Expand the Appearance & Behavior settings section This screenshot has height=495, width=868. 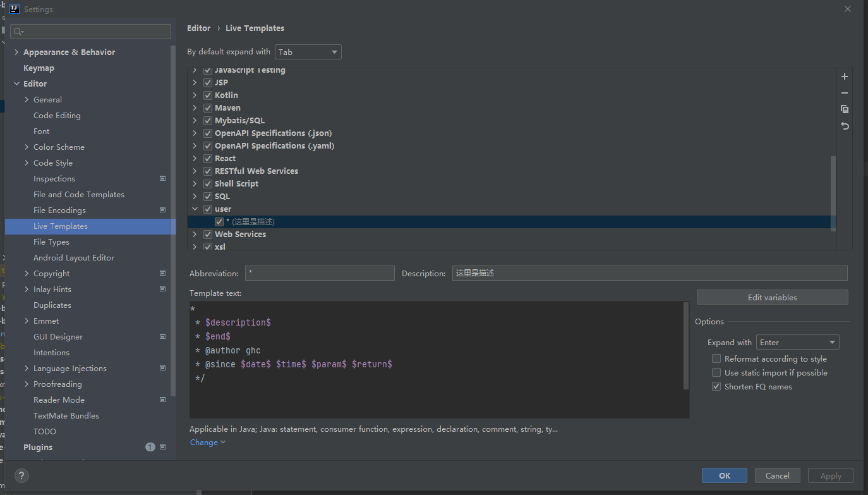tap(16, 52)
